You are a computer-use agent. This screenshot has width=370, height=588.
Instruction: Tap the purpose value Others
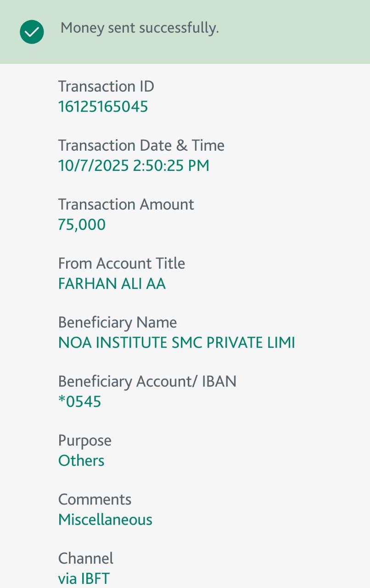81,460
